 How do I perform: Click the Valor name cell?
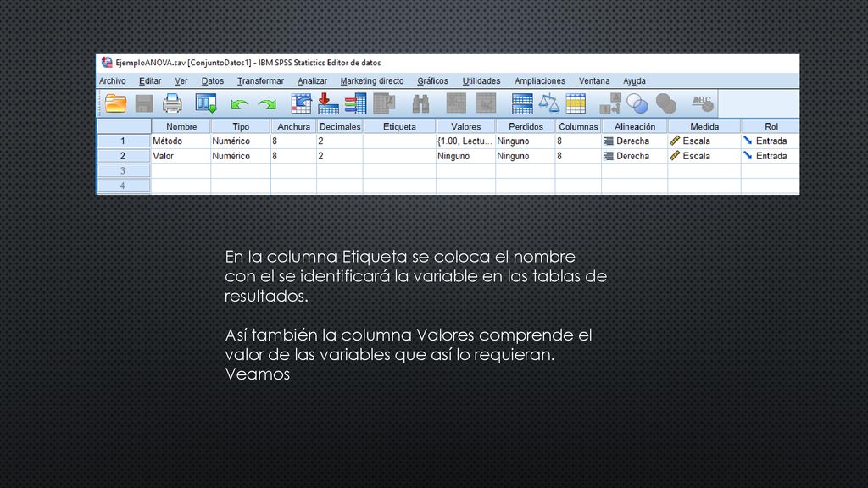(181, 156)
